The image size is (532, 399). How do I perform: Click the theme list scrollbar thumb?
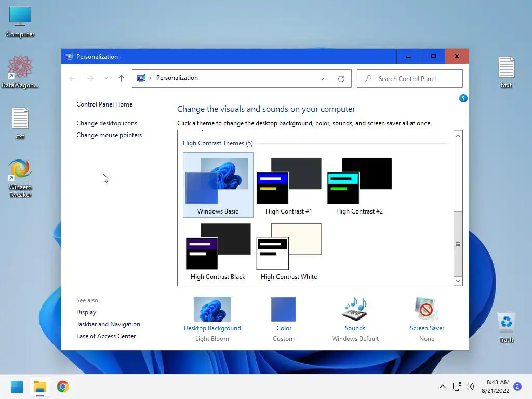[x=458, y=244]
